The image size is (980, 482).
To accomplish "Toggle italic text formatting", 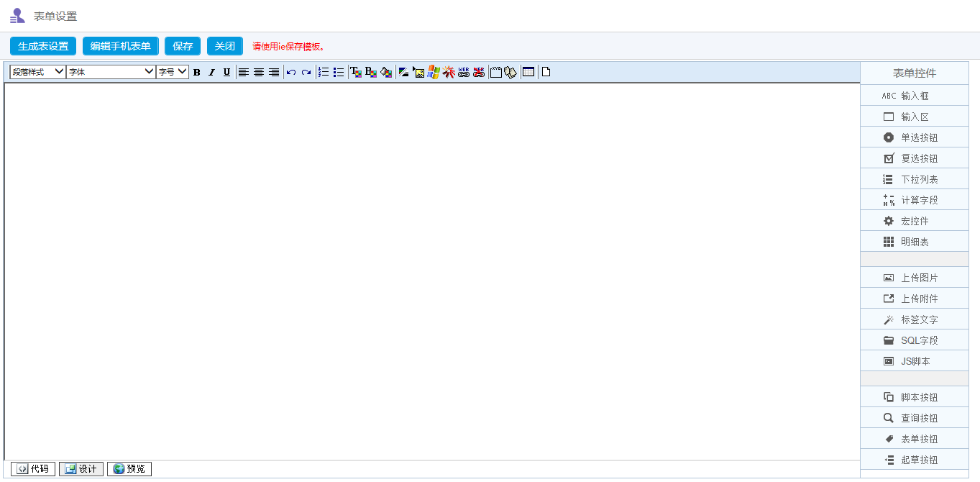I will click(x=211, y=72).
